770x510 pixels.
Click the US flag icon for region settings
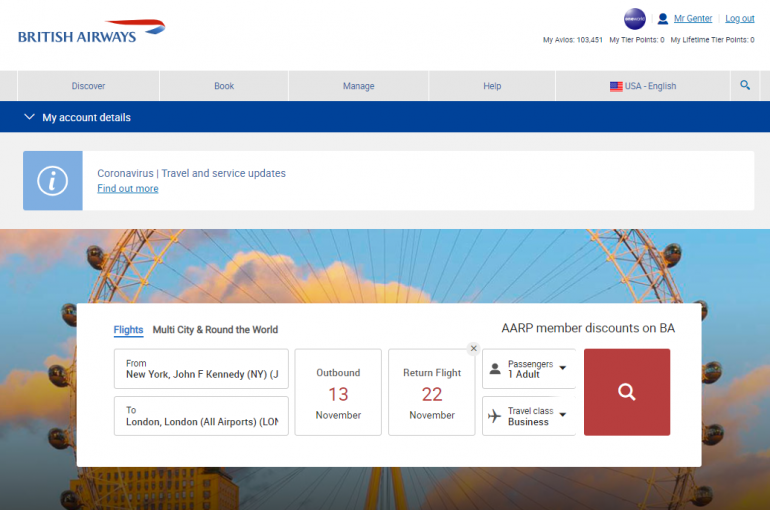[616, 87]
